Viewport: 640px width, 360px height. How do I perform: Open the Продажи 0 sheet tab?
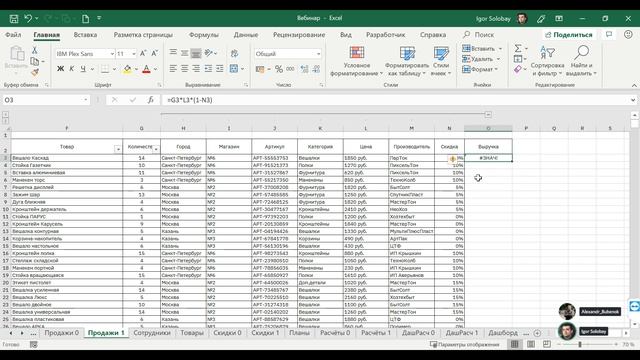[x=61, y=333]
